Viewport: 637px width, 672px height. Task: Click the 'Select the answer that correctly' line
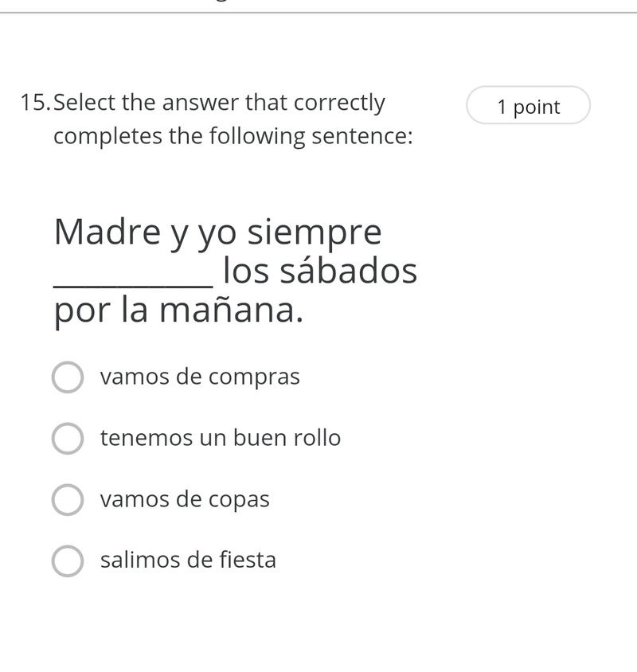click(219, 104)
